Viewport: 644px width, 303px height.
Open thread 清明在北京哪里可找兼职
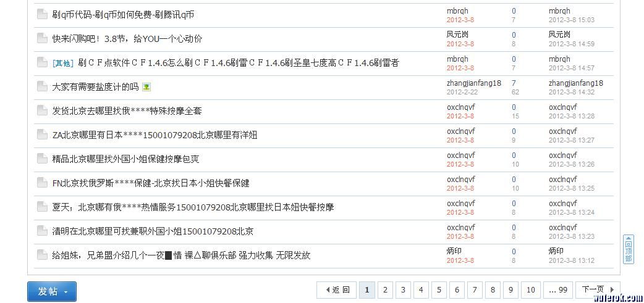coord(153,231)
